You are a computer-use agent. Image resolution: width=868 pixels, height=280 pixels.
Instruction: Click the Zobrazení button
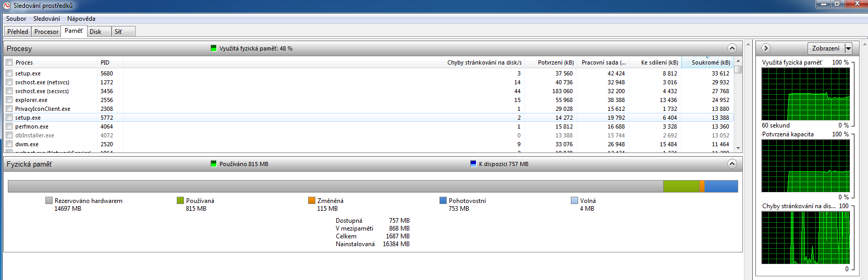click(826, 48)
